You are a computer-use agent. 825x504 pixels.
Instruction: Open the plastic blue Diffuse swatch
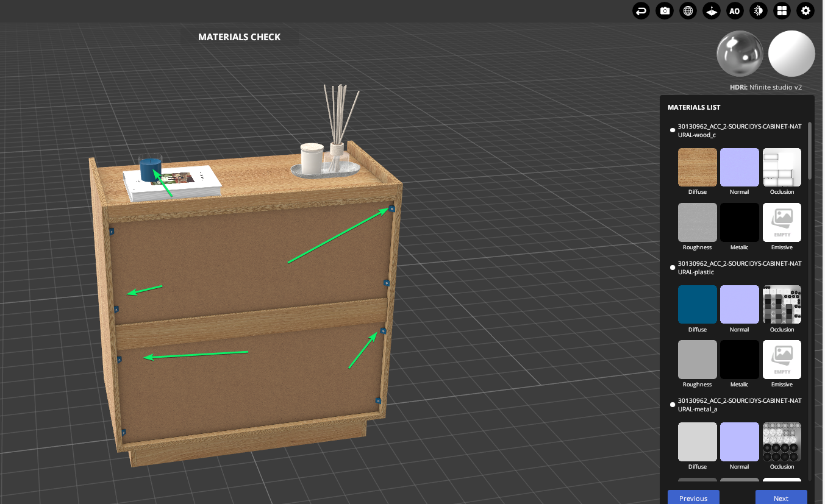[698, 305]
